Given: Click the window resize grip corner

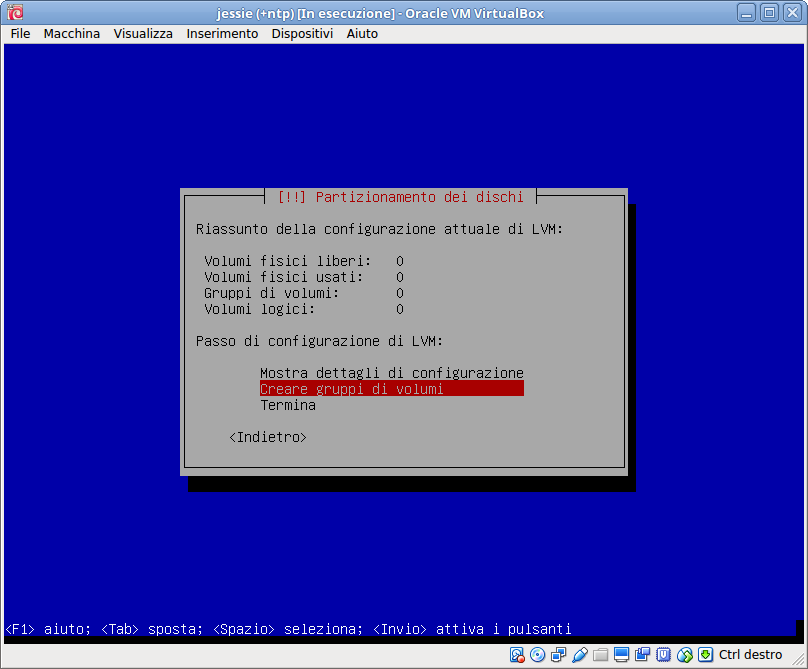Looking at the screenshot, I should tap(800, 661).
